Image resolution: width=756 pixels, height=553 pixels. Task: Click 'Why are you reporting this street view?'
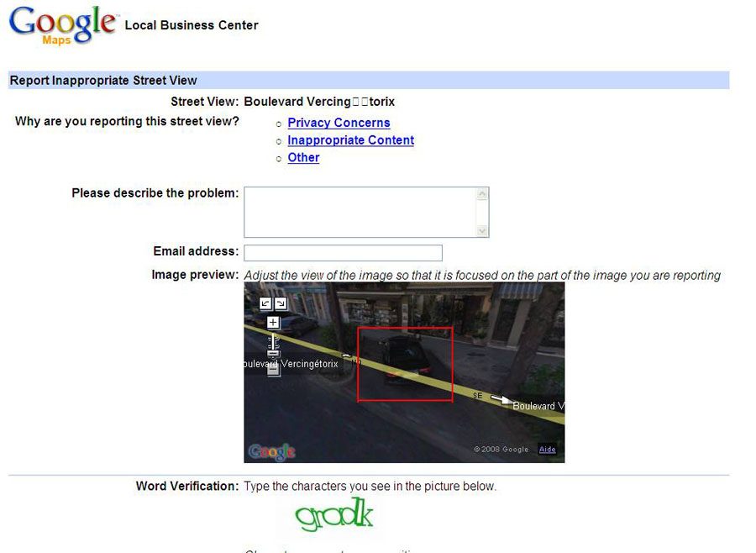coord(127,121)
